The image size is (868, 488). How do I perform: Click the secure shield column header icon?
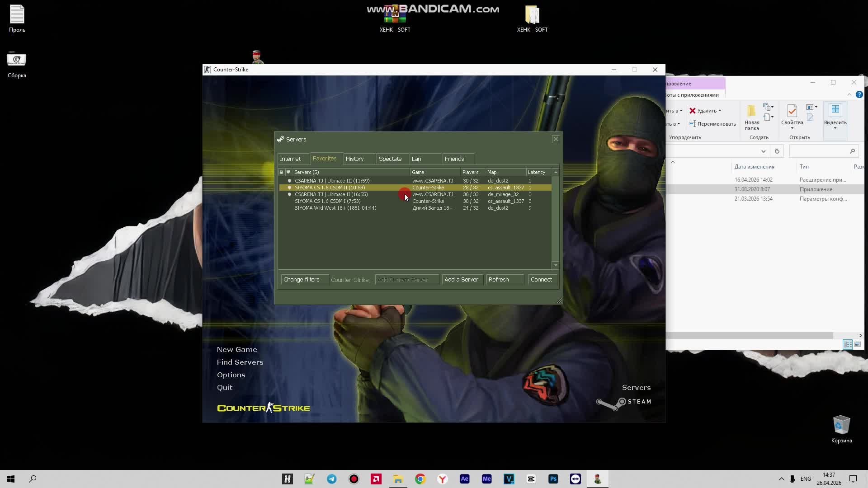(x=288, y=172)
